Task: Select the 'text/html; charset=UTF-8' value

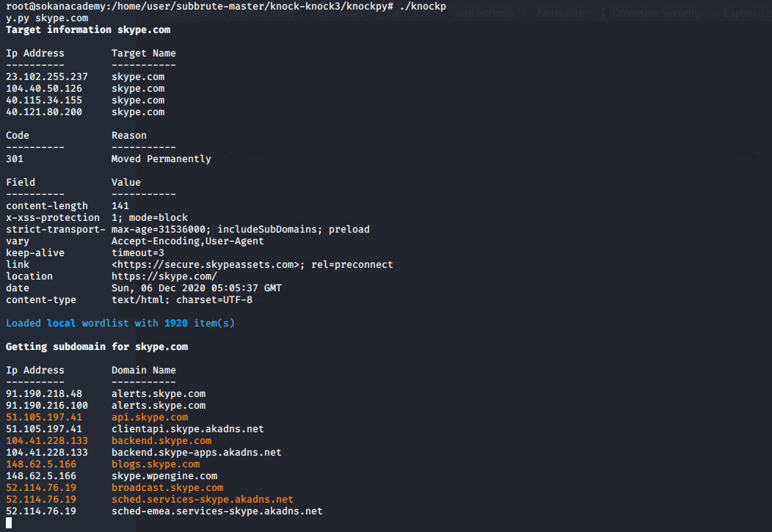Action: (x=182, y=300)
